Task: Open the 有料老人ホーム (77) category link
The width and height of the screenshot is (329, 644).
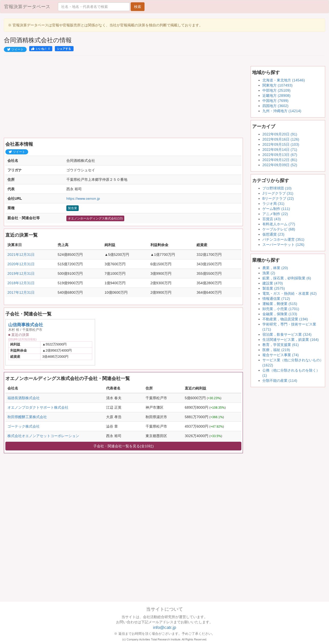Action: [x=279, y=224]
